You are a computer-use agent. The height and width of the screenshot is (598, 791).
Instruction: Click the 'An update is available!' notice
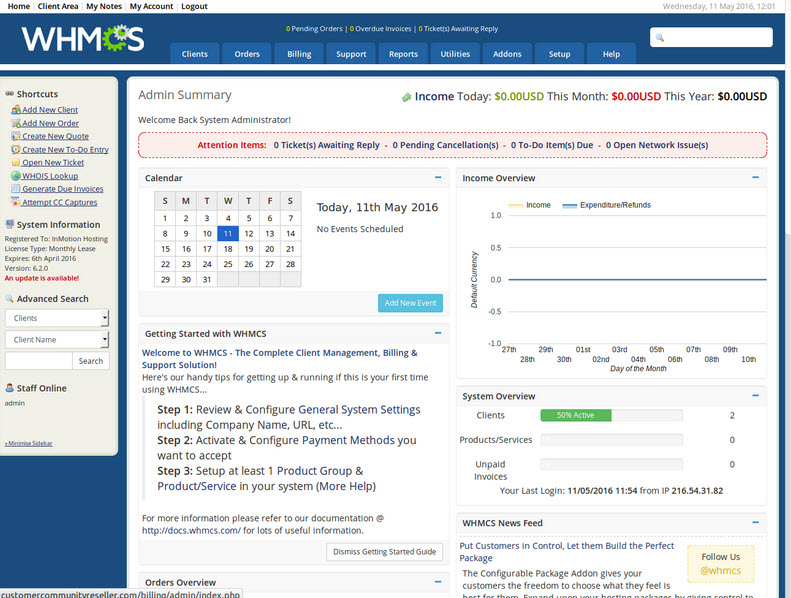coord(42,278)
